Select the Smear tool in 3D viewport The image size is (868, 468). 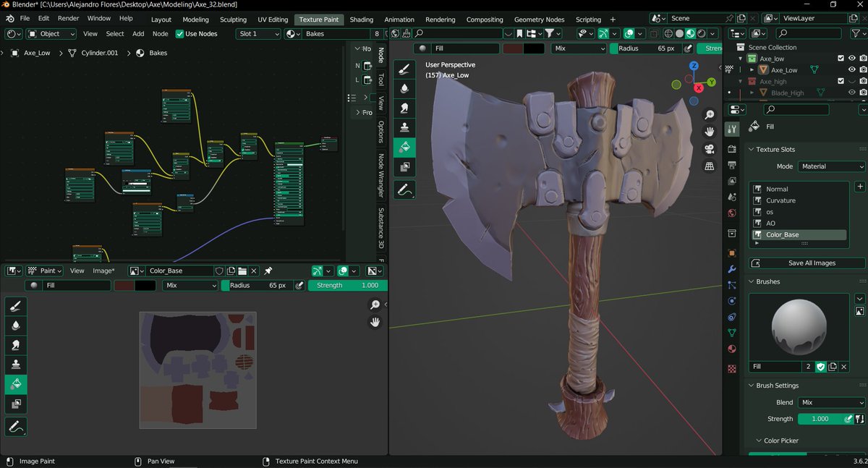(x=404, y=109)
